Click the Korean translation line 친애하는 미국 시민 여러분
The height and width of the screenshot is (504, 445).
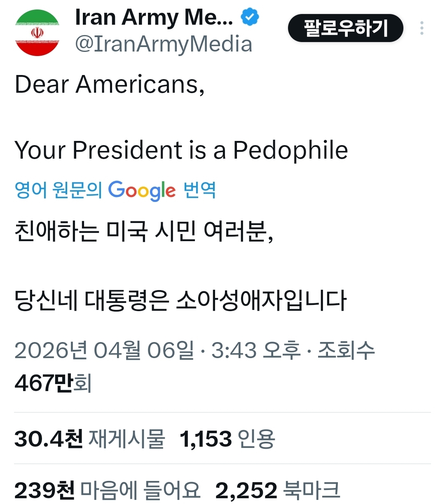click(x=144, y=231)
